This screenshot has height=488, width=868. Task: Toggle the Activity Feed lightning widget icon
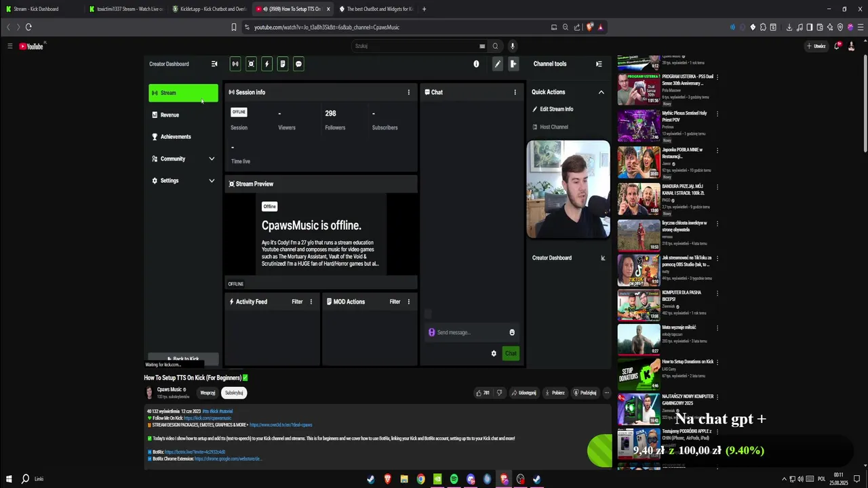[x=267, y=64]
